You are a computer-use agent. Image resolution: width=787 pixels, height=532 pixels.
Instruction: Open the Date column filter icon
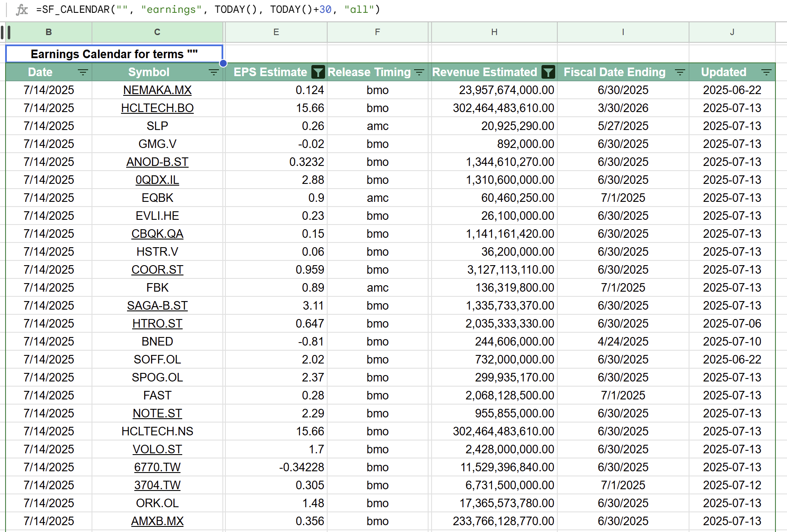click(83, 72)
